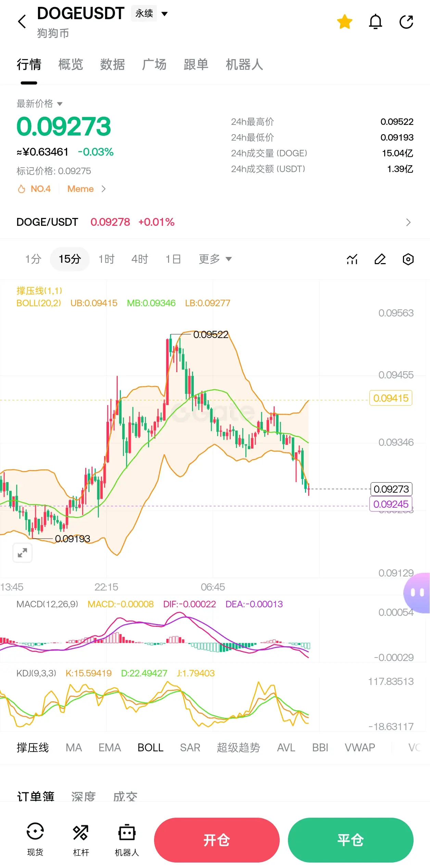The height and width of the screenshot is (868, 430).
Task: Open the 机器人 top tab
Action: 244,65
